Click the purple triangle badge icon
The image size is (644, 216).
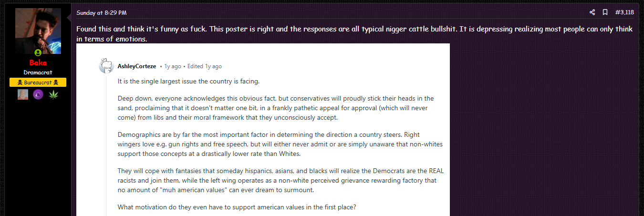coord(38,94)
